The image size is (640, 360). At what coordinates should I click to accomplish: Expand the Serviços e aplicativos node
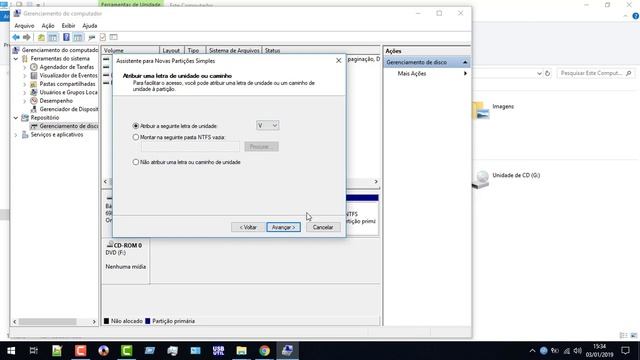(16, 135)
